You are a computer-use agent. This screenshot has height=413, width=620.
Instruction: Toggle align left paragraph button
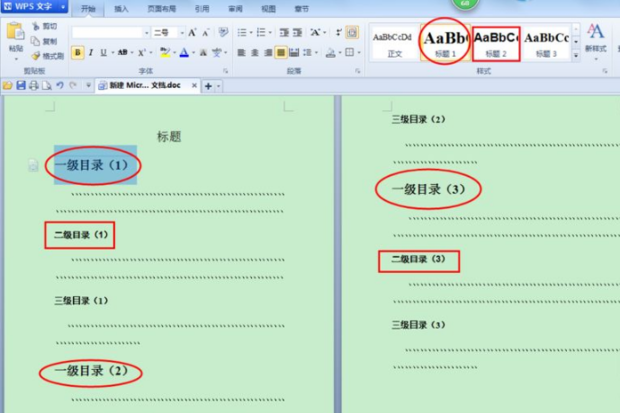[x=242, y=52]
